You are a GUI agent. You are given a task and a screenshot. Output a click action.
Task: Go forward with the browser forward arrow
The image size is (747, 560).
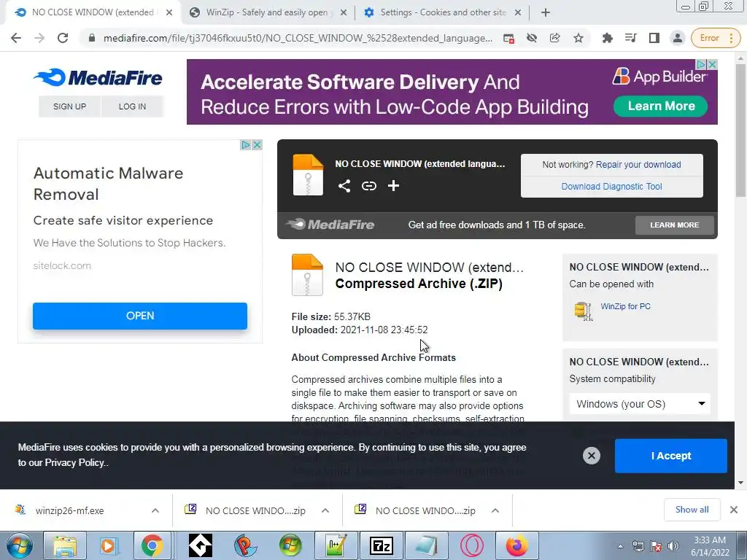(39, 38)
